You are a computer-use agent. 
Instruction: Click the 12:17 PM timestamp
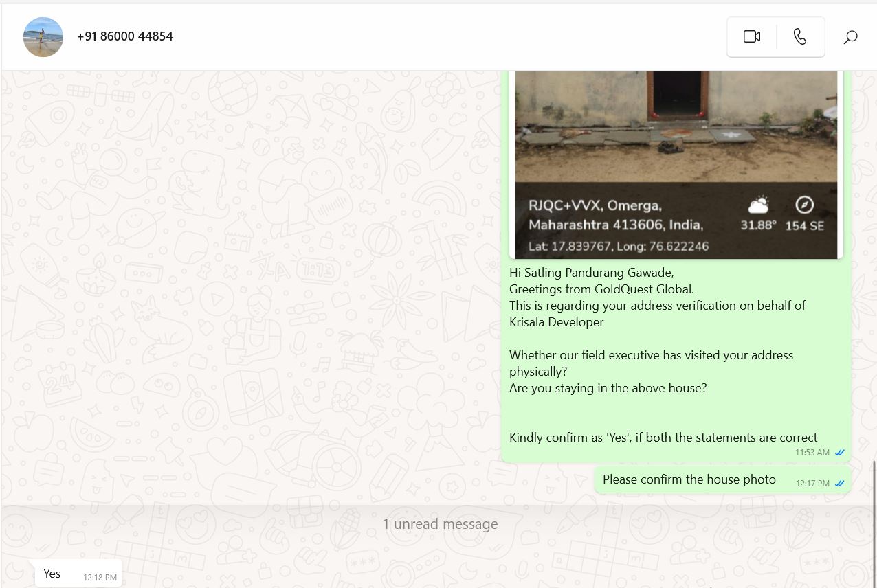click(812, 484)
